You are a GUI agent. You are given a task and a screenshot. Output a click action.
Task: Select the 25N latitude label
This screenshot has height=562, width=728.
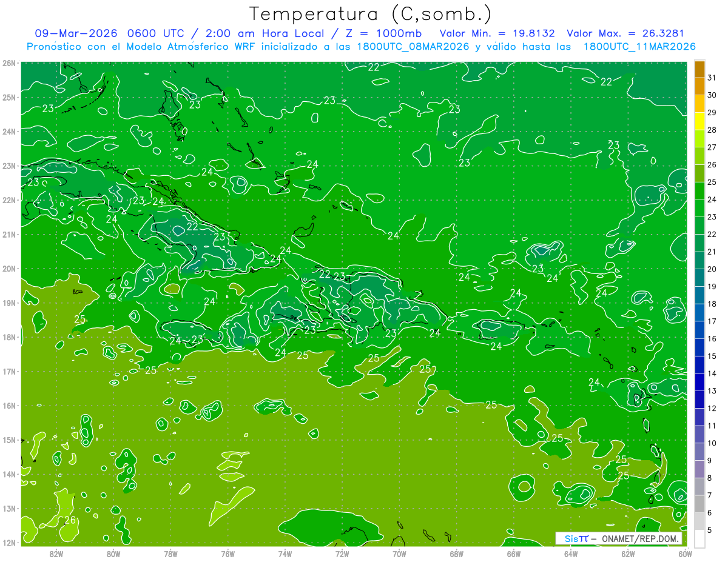(x=9, y=97)
